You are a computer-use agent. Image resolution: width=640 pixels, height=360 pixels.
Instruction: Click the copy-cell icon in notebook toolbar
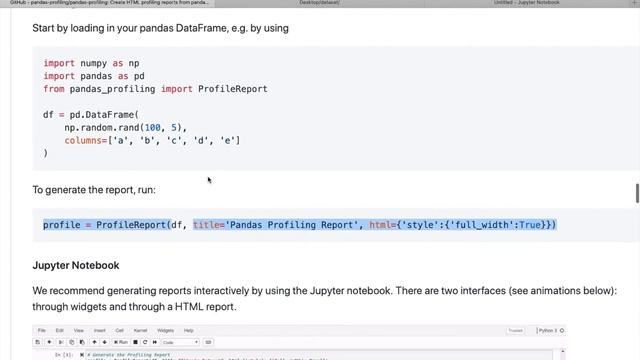coord(71,342)
